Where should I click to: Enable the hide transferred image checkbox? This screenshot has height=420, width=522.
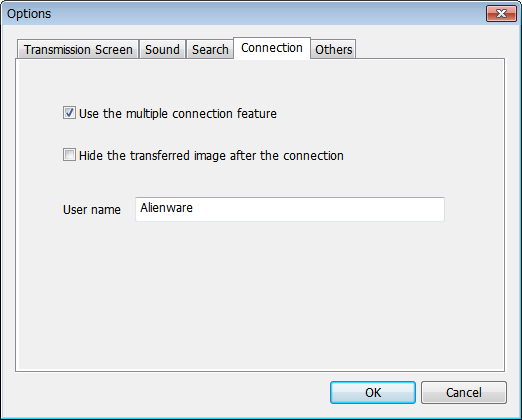click(69, 155)
